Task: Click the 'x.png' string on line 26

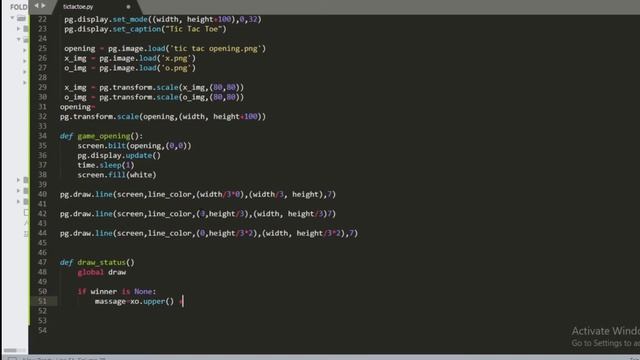Action: pos(176,58)
